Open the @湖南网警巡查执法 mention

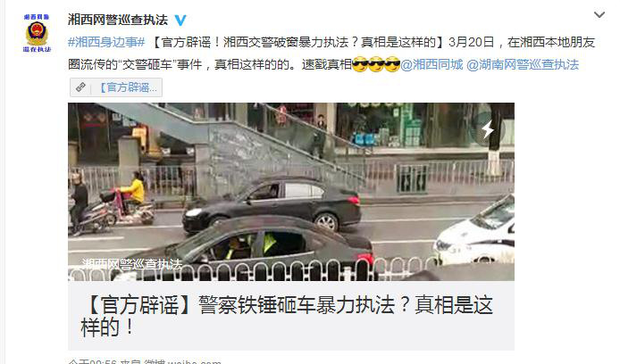[523, 64]
